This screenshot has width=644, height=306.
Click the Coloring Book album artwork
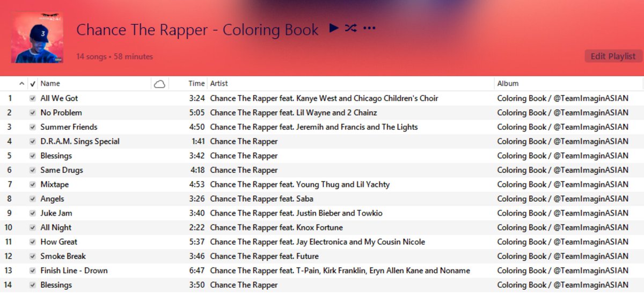[37, 37]
